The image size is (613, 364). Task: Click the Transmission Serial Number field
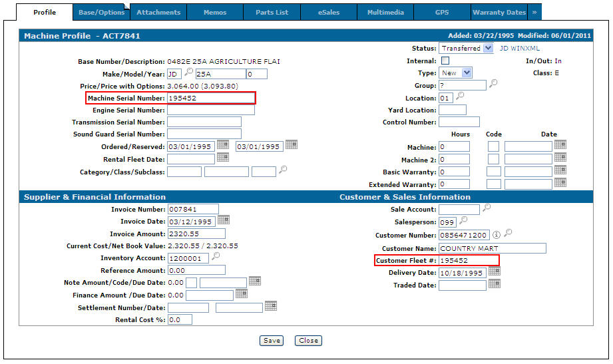[x=204, y=122]
